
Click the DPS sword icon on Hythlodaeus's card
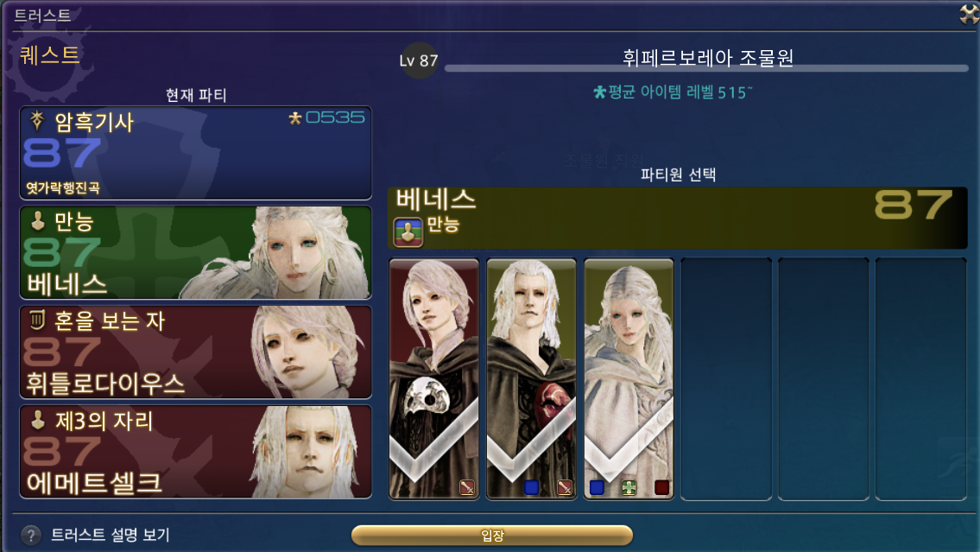point(467,487)
